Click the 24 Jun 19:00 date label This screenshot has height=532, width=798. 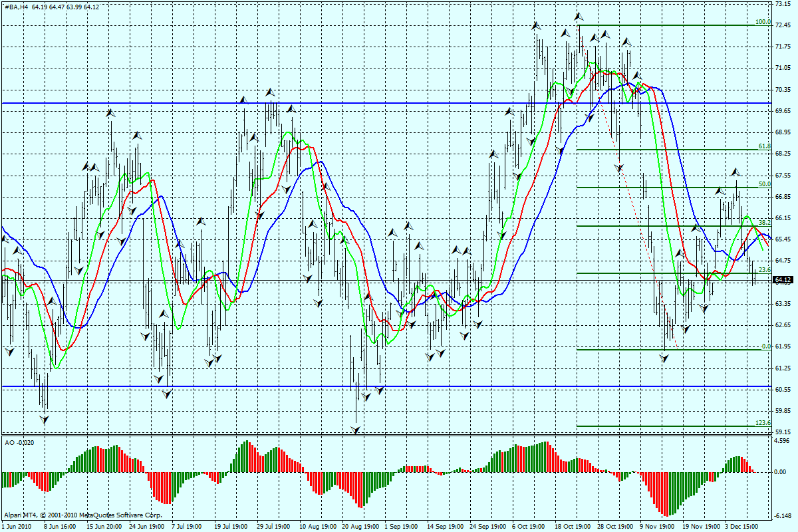coord(147,526)
